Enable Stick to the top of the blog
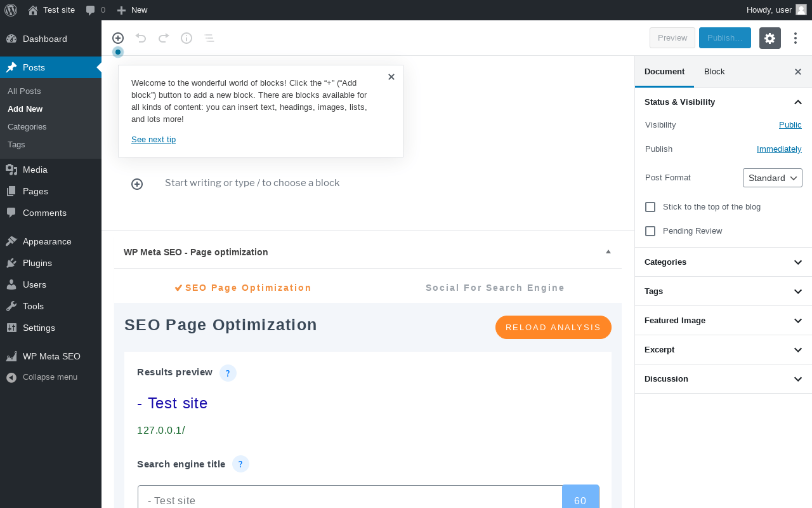Image resolution: width=812 pixels, height=508 pixels. click(650, 207)
